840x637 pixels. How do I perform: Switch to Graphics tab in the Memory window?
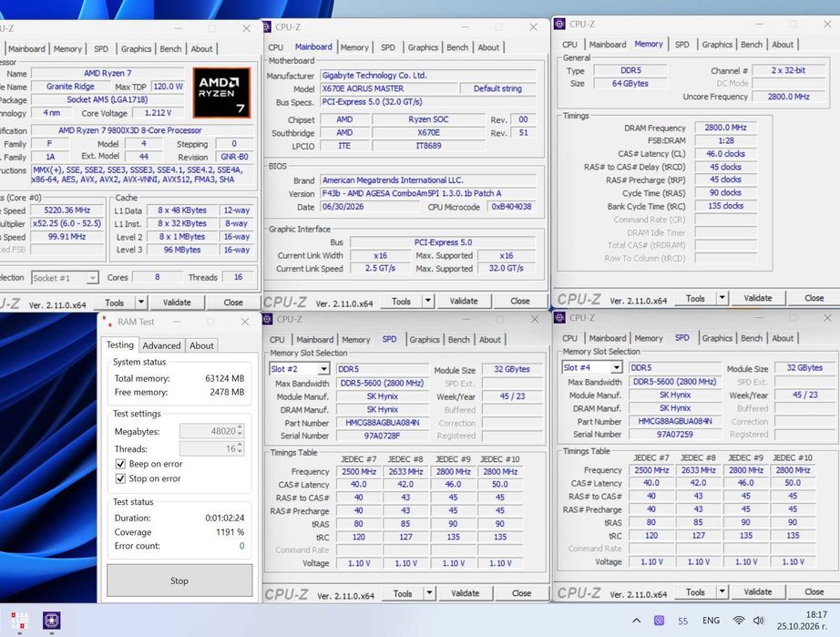[x=717, y=45]
